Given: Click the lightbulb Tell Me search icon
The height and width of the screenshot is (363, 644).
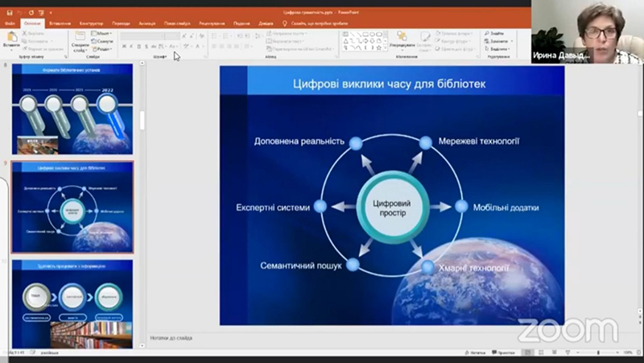Looking at the screenshot, I should pyautogui.click(x=285, y=23).
